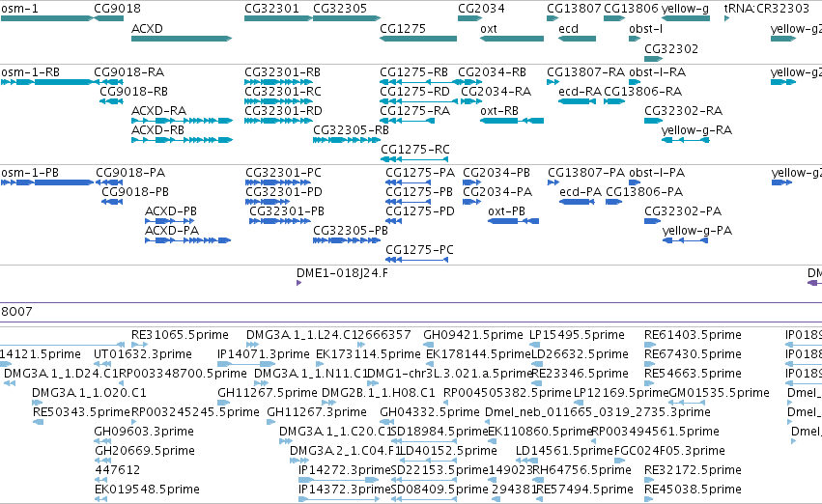822x504 pixels.
Task: Click the tRNA:CR32303 label
Action: [766, 9]
